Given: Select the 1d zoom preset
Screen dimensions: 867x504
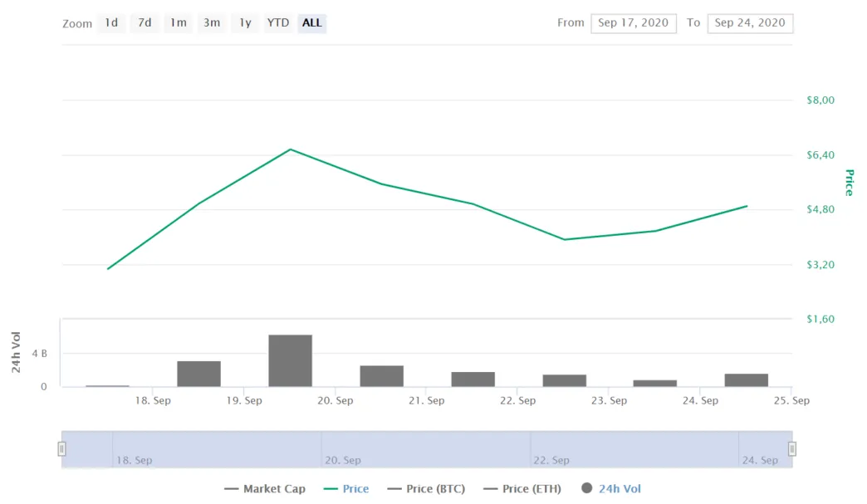Looking at the screenshot, I should tap(111, 23).
